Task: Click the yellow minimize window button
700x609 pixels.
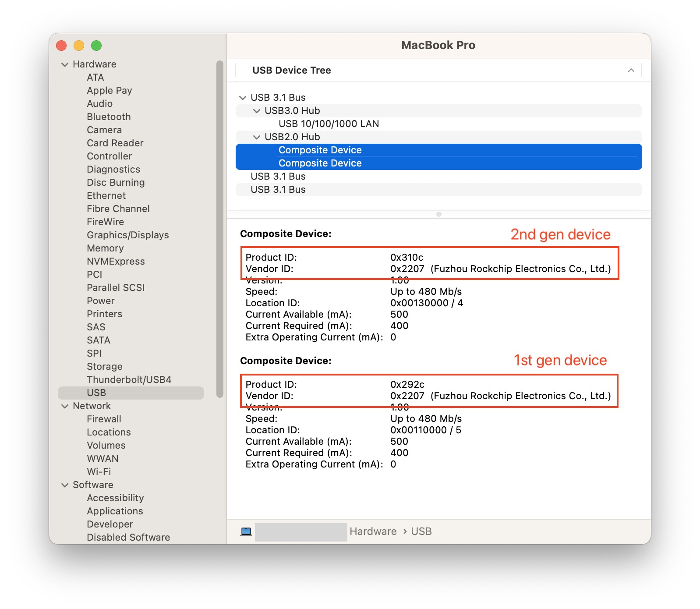Action: pos(79,46)
